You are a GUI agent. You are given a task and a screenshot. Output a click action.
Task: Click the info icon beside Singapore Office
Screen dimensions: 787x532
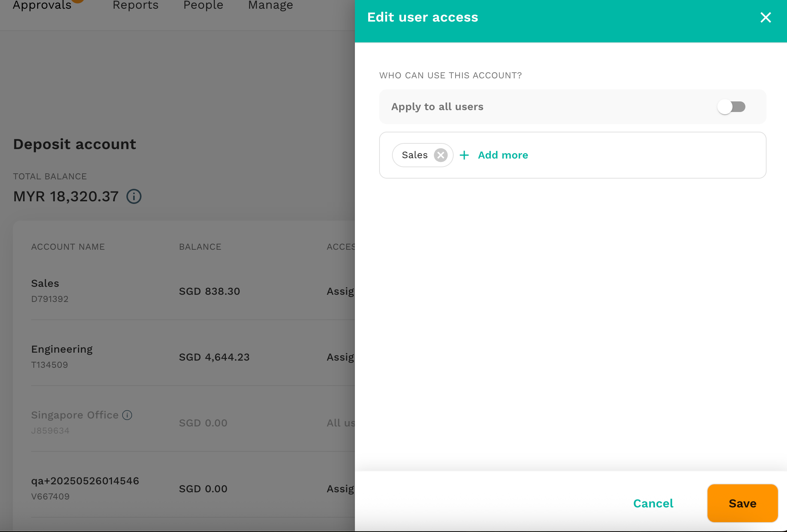(x=127, y=415)
